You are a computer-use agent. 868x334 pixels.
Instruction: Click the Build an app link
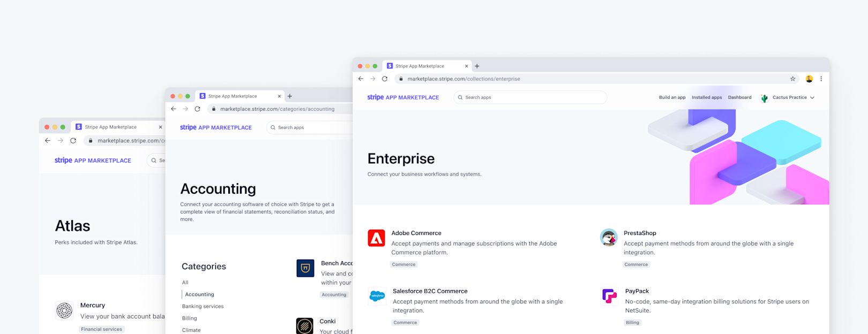click(672, 97)
